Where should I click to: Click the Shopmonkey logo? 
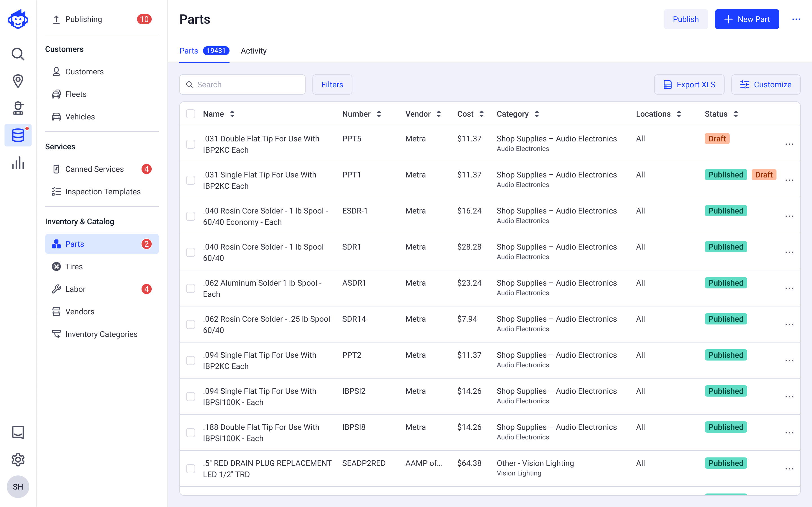coord(18,19)
